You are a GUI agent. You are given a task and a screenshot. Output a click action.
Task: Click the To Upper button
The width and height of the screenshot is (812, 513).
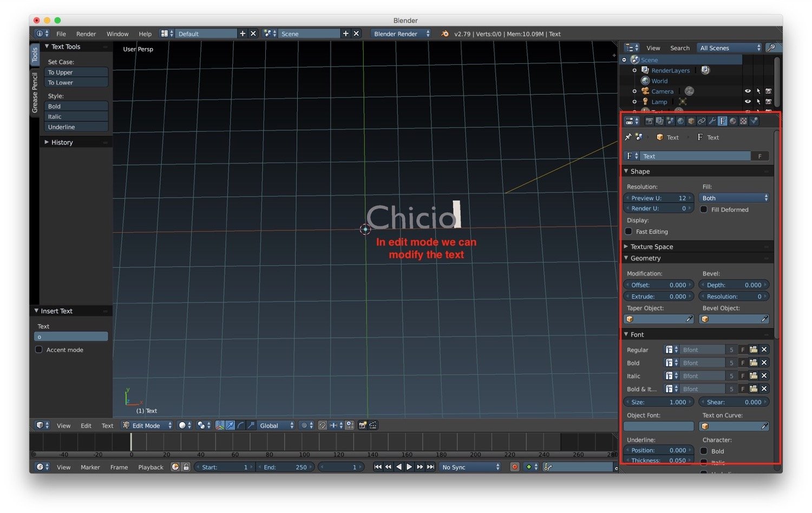coord(76,72)
